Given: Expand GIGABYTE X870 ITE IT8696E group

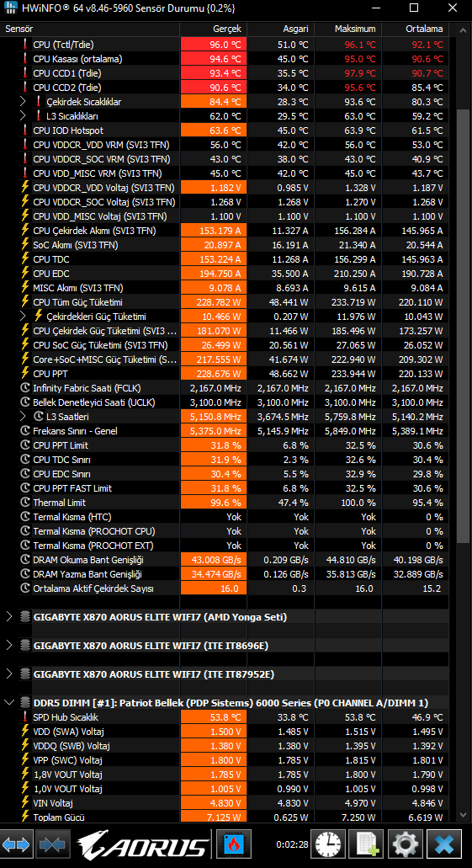Looking at the screenshot, I should [9, 646].
